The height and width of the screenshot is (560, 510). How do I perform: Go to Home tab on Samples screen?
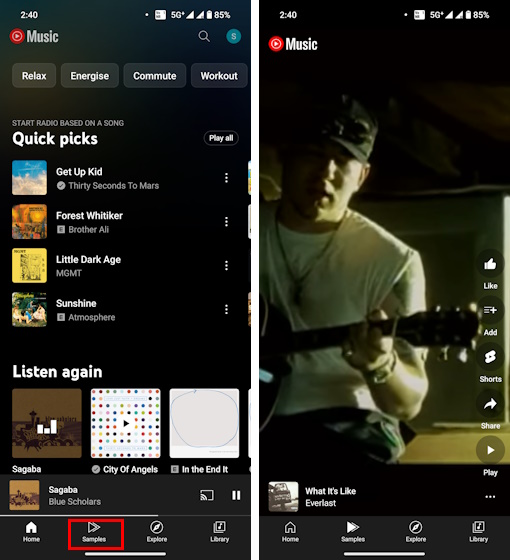(290, 532)
